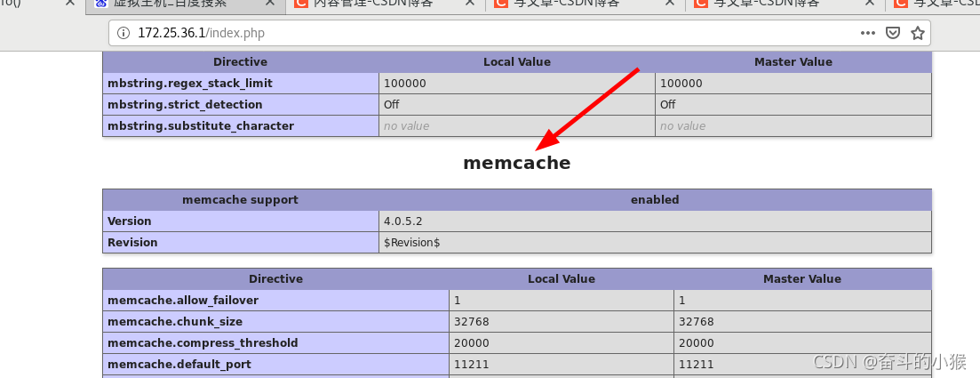Click the local value 20000 for compress_threshold

pyautogui.click(x=472, y=343)
